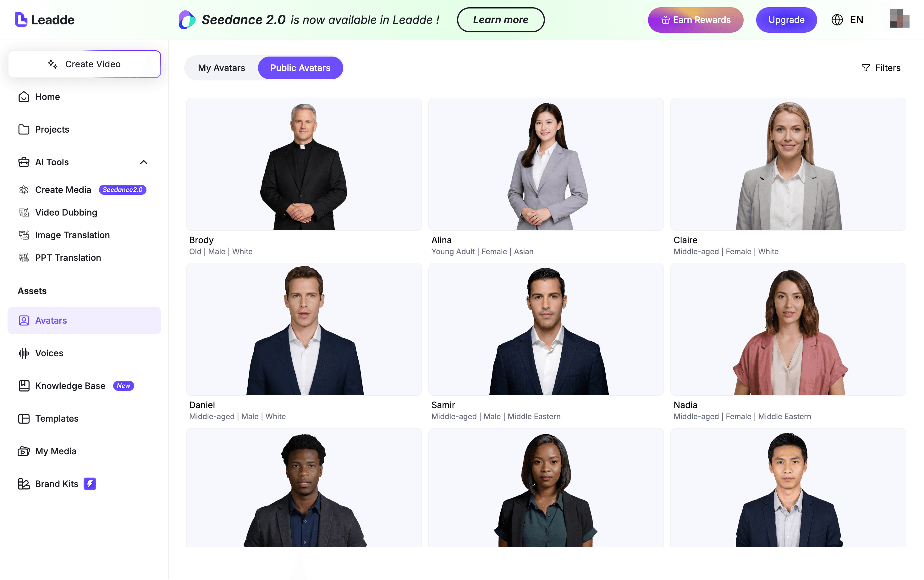Click the Brand Kits lightning badge
Image resolution: width=924 pixels, height=580 pixels.
[x=90, y=484]
